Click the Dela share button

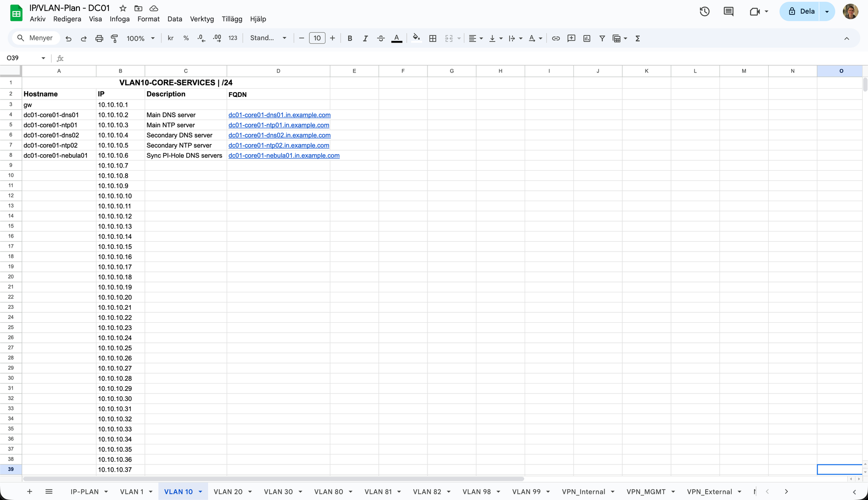(801, 12)
